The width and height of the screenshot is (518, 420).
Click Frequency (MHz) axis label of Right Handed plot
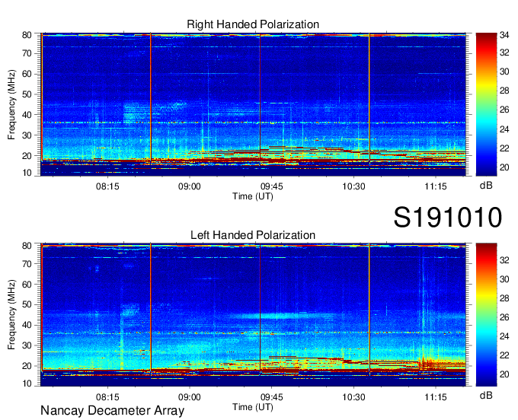[x=11, y=104]
